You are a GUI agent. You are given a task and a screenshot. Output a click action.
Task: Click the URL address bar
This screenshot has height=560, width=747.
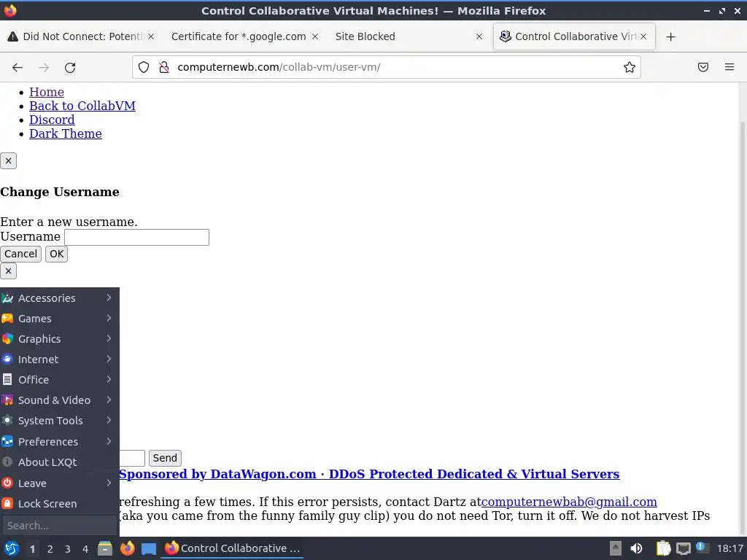pyautogui.click(x=387, y=67)
